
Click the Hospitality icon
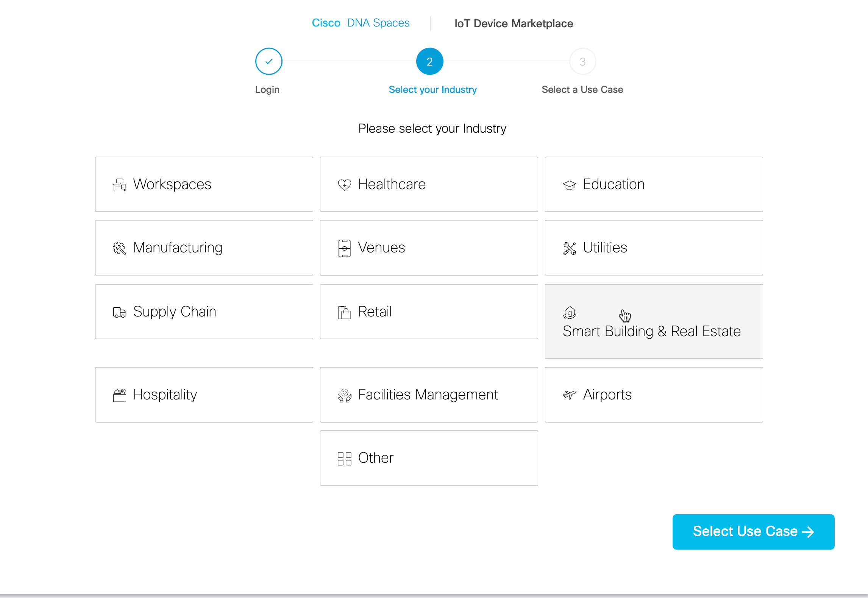(x=119, y=395)
